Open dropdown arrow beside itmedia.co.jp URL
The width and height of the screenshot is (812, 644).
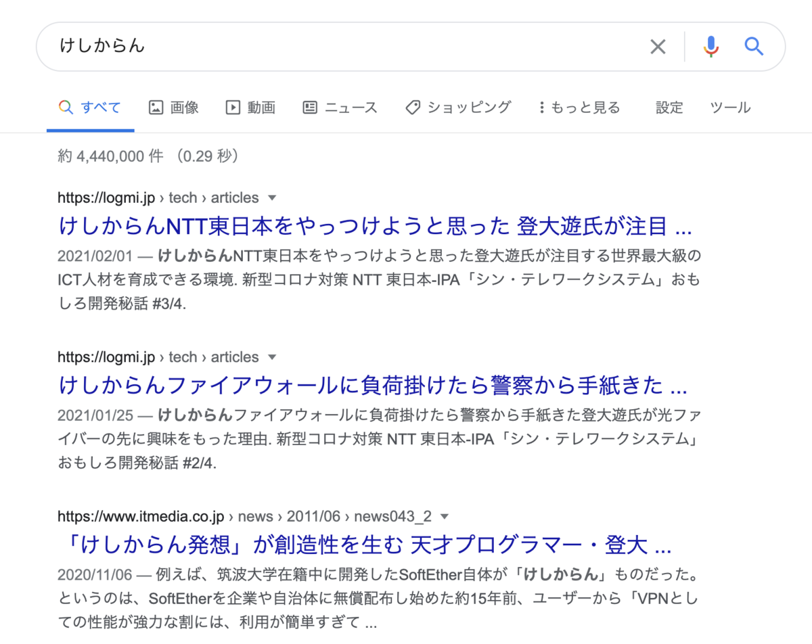(x=445, y=517)
